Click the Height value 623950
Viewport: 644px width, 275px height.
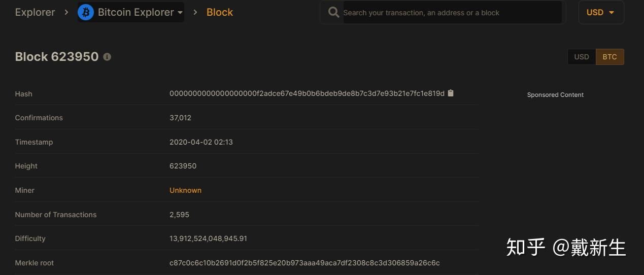[x=183, y=166]
